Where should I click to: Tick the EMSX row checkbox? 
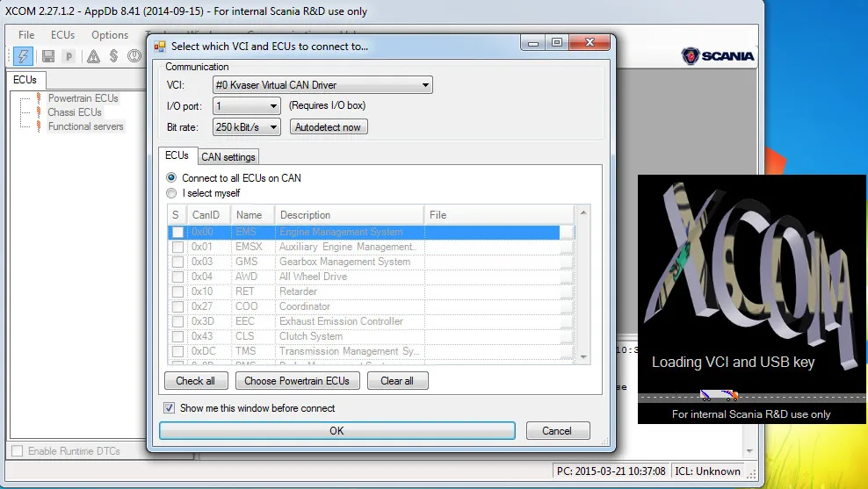[x=177, y=247]
